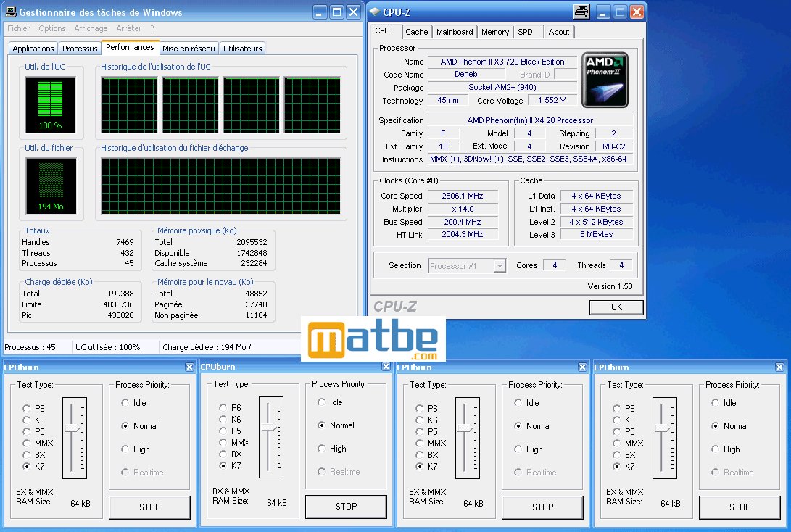Open the Arrêter menu

pos(128,28)
